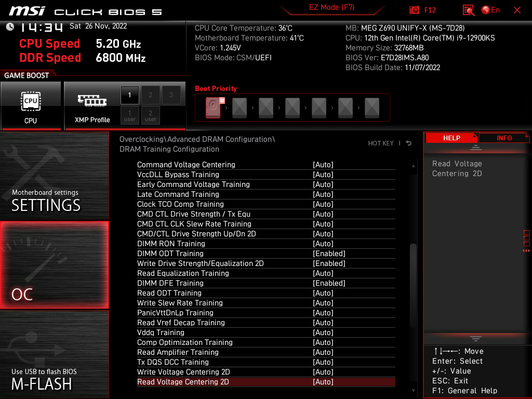Select the second boot priority slot

pos(240,108)
